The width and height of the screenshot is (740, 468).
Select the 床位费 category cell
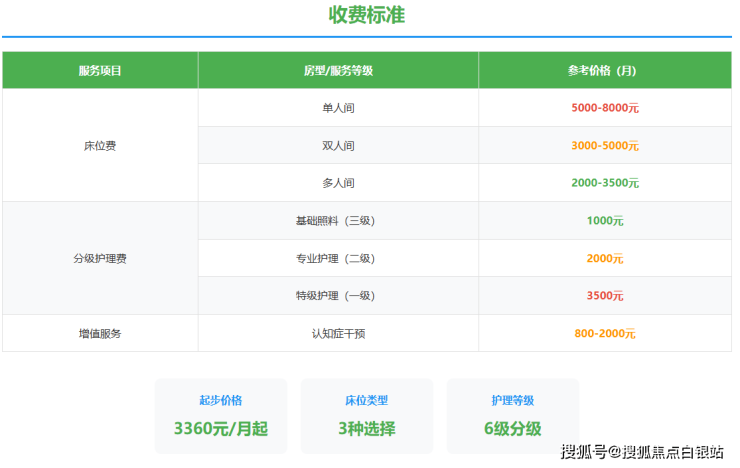pyautogui.click(x=100, y=146)
